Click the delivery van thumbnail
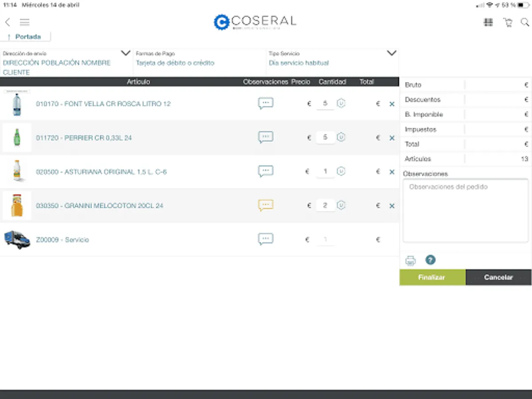The height and width of the screenshot is (399, 532). click(17, 240)
